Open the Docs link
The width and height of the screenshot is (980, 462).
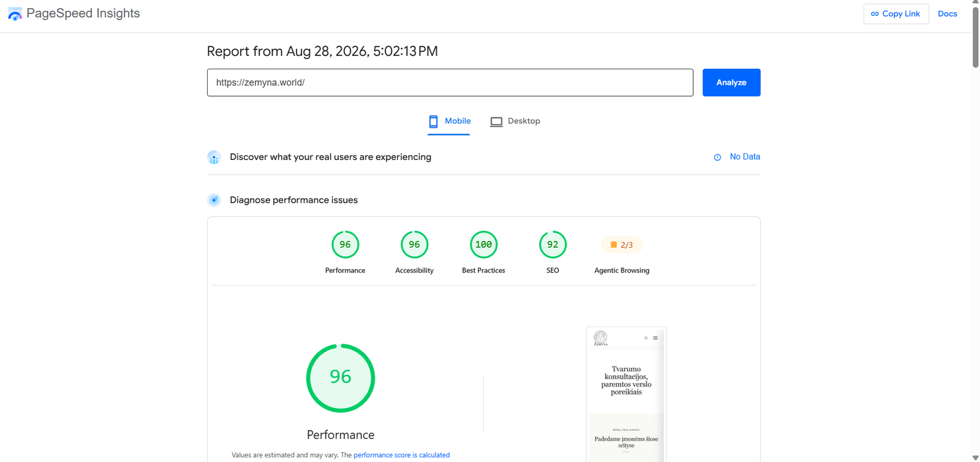947,13
